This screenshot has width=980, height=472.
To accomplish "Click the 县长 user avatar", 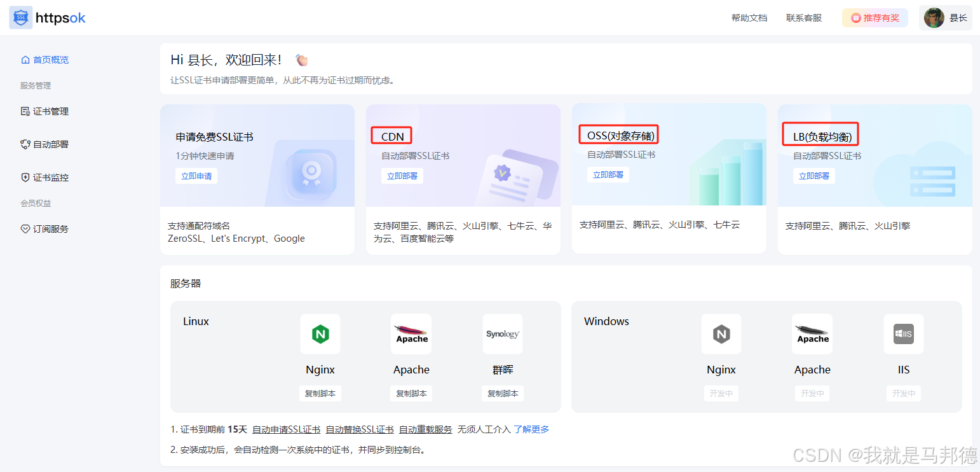I will pyautogui.click(x=933, y=18).
